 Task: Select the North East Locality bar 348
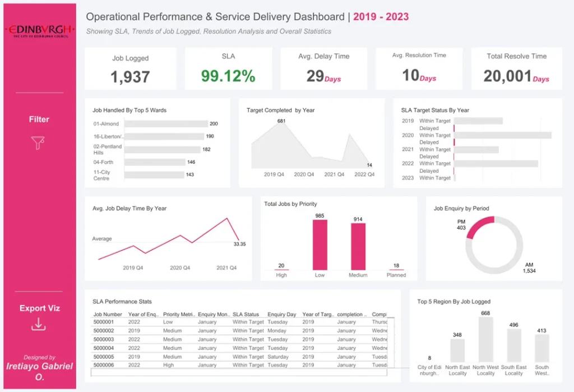tap(457, 351)
